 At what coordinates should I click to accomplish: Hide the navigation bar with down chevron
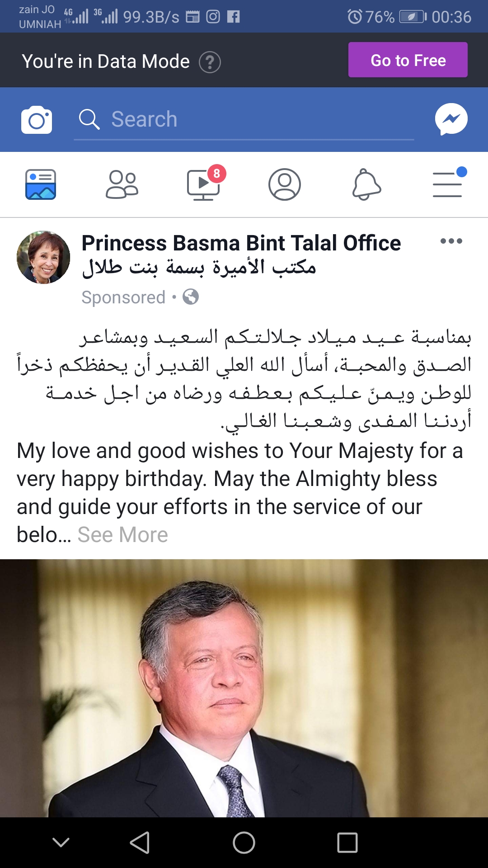click(x=61, y=842)
